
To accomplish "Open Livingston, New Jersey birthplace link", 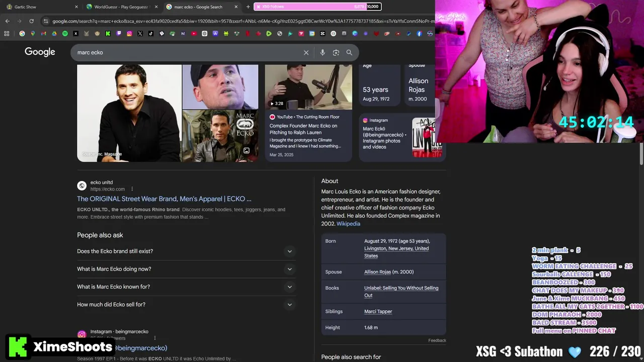I will pyautogui.click(x=396, y=252).
